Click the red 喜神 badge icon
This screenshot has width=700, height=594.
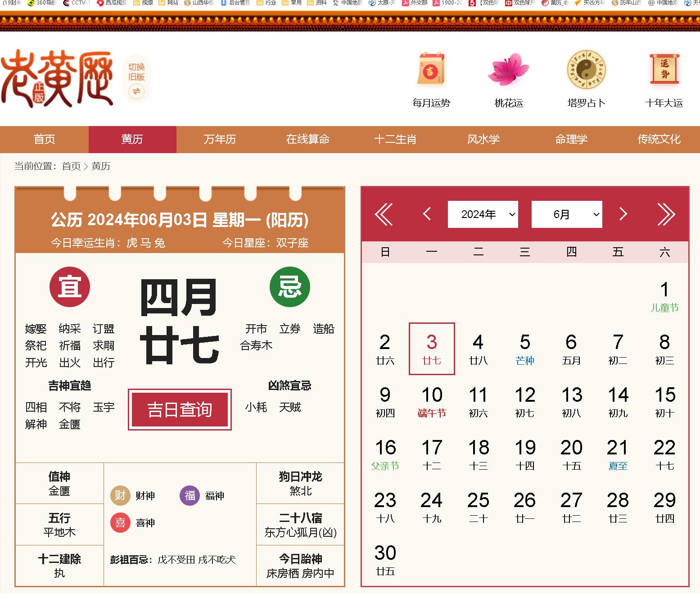click(120, 522)
